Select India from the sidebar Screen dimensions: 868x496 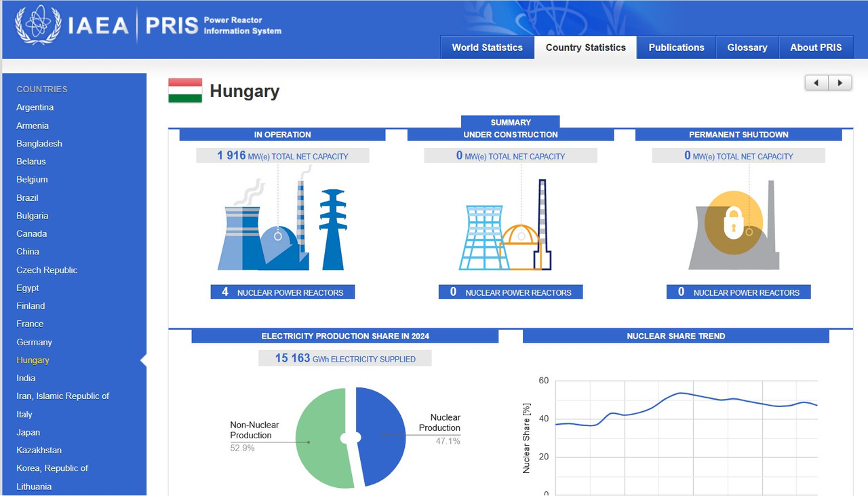point(26,378)
